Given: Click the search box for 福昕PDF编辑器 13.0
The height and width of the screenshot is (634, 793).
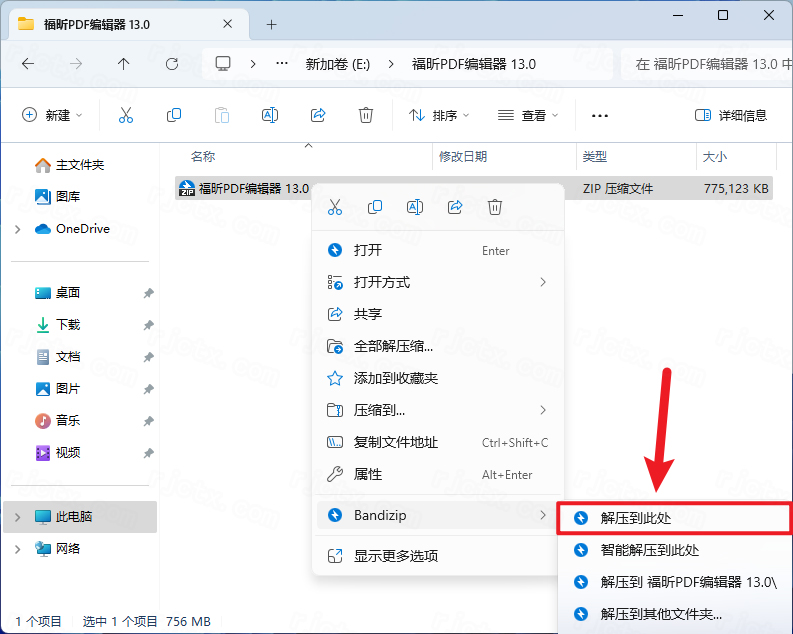Looking at the screenshot, I should point(708,64).
